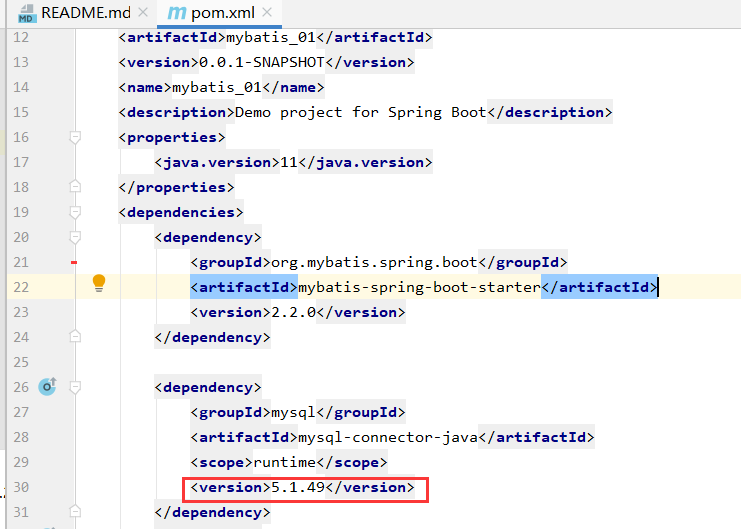Viewport: 742px width, 530px height.
Task: Click line number 12 in the gutter
Action: click(x=21, y=37)
